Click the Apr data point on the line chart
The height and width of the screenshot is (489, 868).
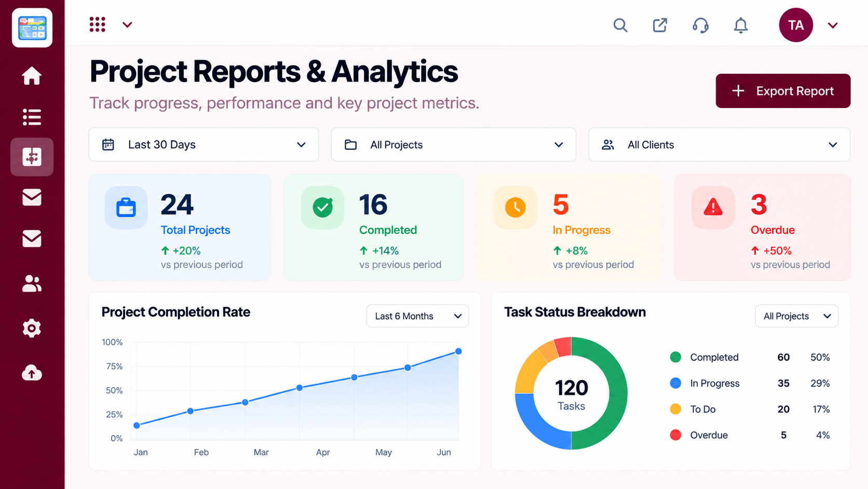pyautogui.click(x=300, y=388)
